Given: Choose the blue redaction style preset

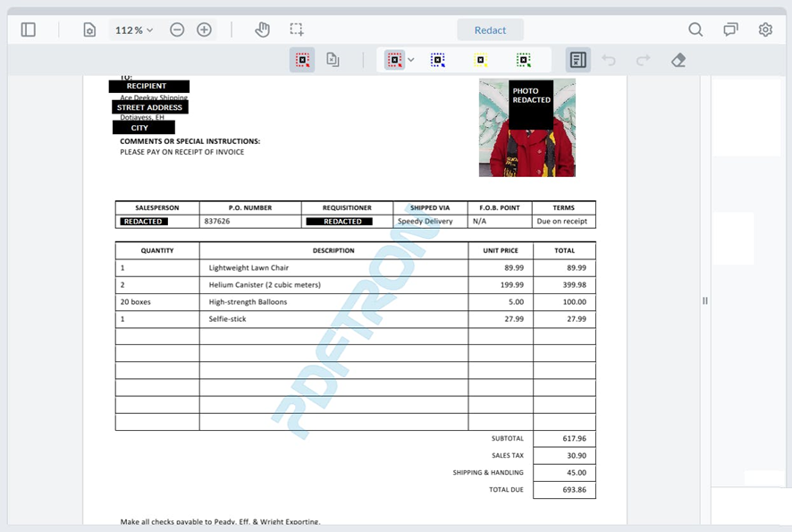Looking at the screenshot, I should (437, 60).
